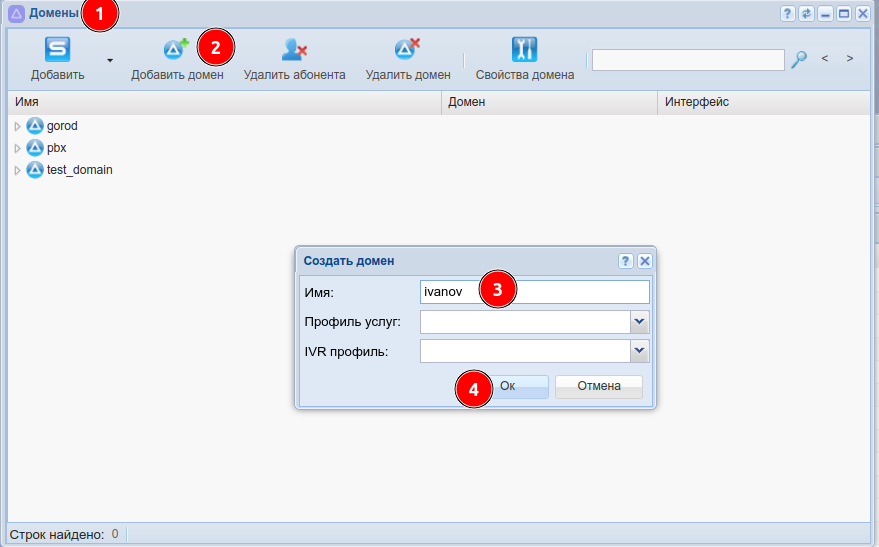Sort by the Интерфейс column header
879x547 pixels.
(764, 103)
